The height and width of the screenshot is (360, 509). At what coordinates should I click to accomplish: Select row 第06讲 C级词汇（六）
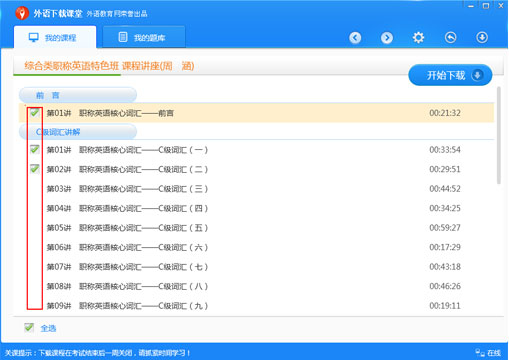pos(256,247)
